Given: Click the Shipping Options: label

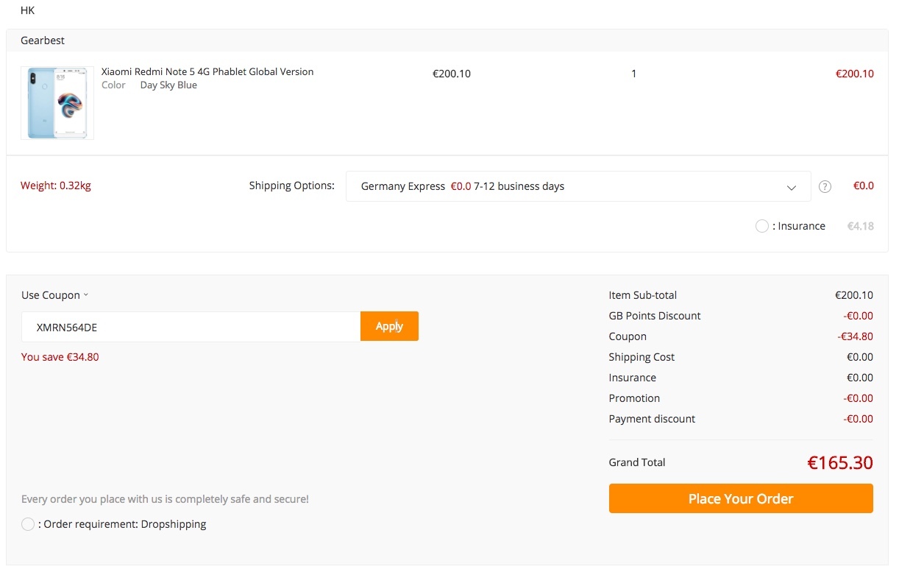Looking at the screenshot, I should [292, 186].
